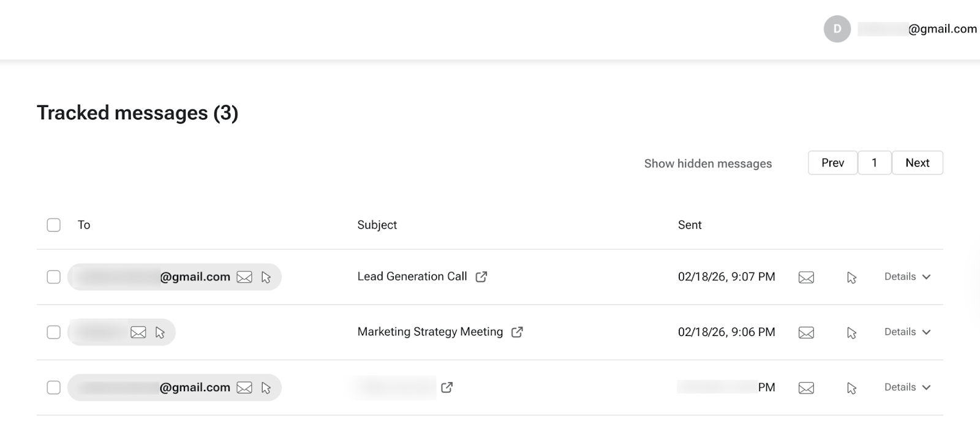Click the Sent column header

click(690, 225)
